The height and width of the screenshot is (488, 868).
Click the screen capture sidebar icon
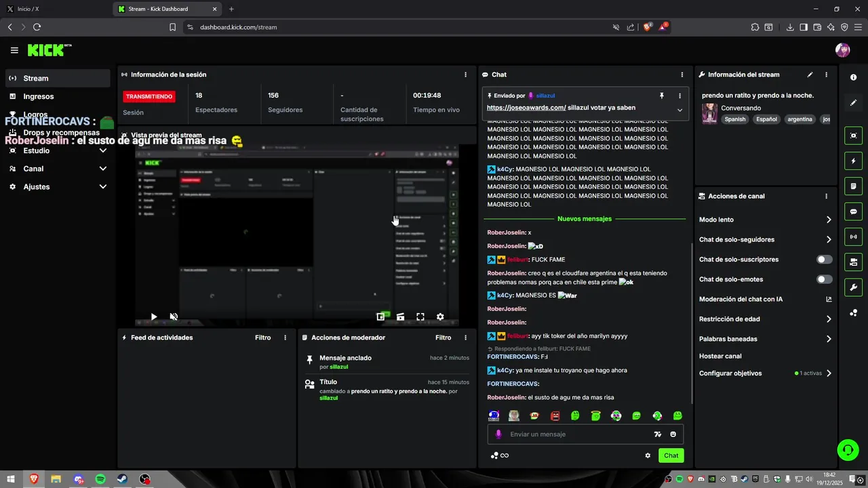tap(853, 136)
